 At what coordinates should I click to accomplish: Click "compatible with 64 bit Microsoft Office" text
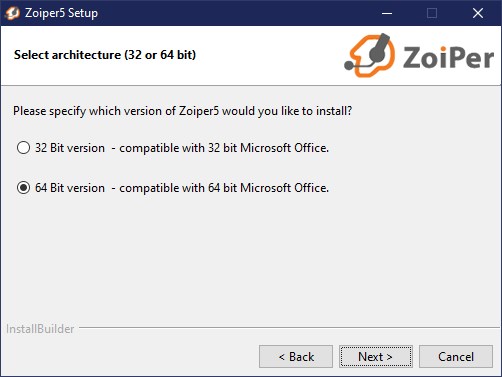click(224, 188)
